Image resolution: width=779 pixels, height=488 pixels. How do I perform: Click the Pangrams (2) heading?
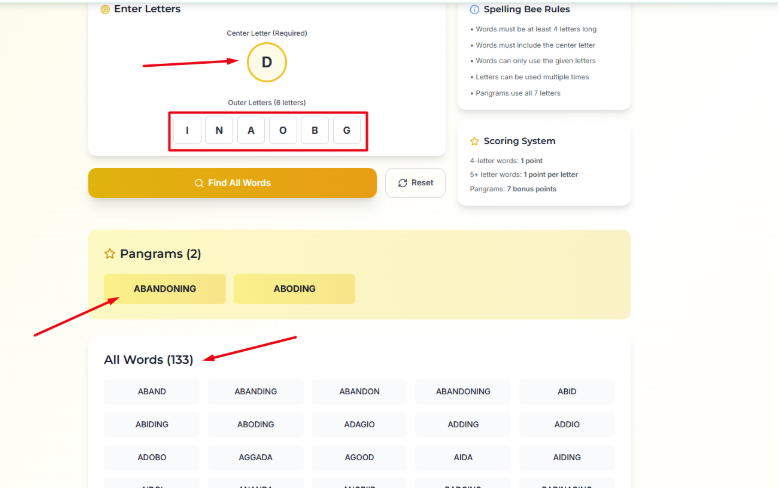[160, 254]
